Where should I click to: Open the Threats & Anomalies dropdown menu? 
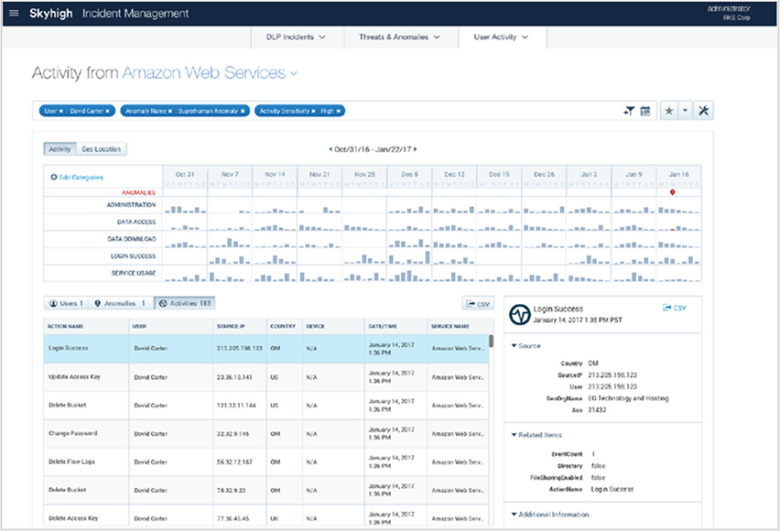click(399, 37)
